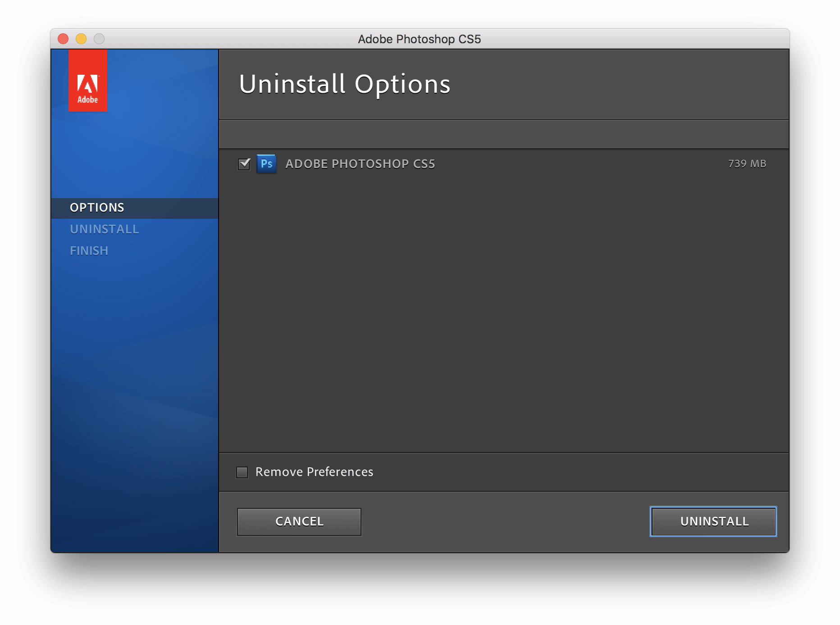Uncheck the Adobe Photoshop CS5 checkbox

coord(244,164)
